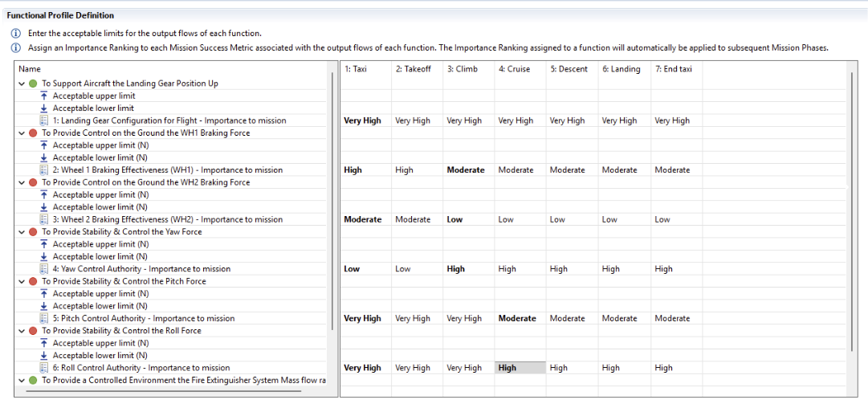Screen dimensions: 868x404
Task: Click info icon beside 'Assign an Importance Ranking'
Action: (15, 47)
